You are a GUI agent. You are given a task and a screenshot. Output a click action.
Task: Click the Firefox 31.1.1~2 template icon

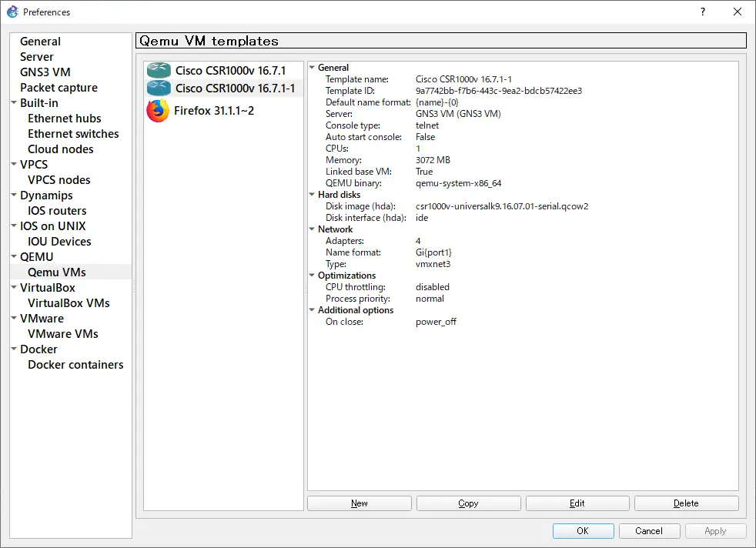point(158,111)
